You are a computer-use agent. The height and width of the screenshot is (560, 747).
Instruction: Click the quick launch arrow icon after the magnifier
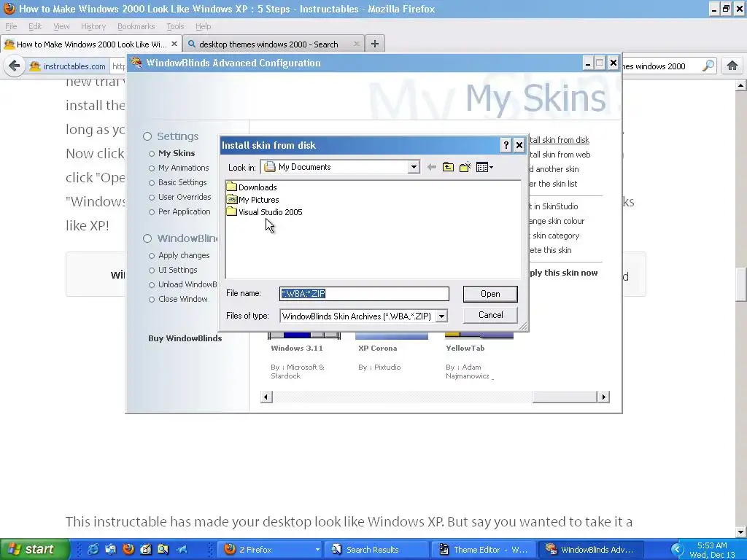click(182, 549)
